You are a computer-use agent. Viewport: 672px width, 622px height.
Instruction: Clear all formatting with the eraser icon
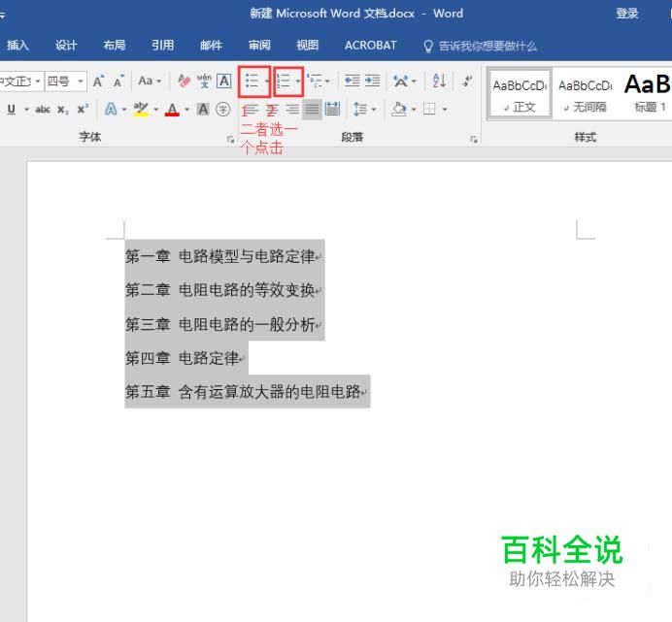tap(184, 81)
